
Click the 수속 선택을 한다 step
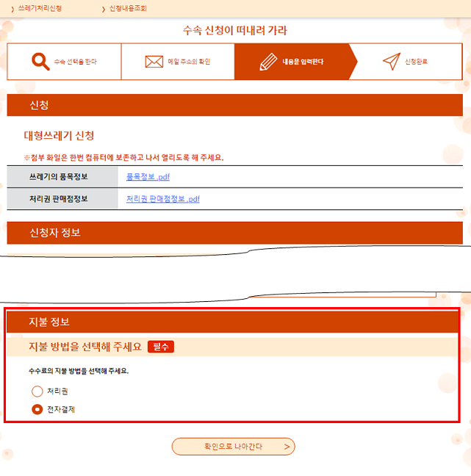click(x=64, y=62)
